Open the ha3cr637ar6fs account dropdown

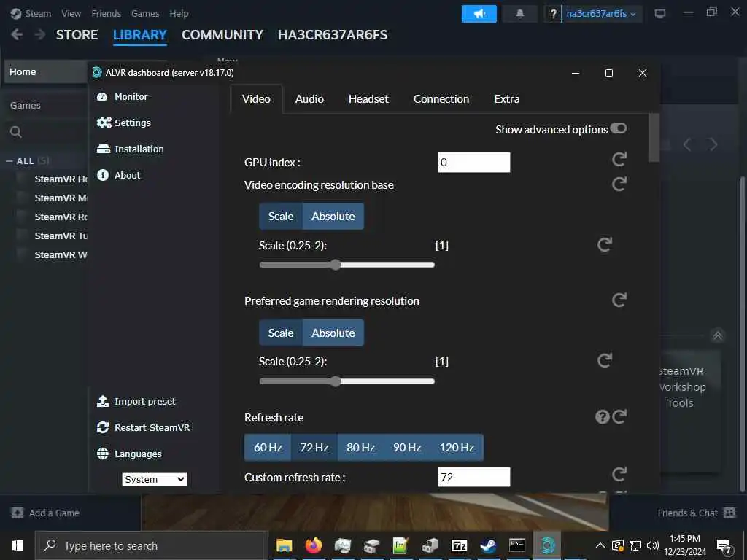[601, 14]
